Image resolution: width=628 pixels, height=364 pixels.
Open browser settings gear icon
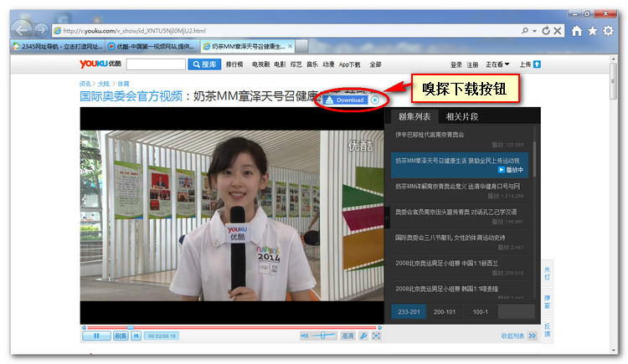(x=608, y=31)
